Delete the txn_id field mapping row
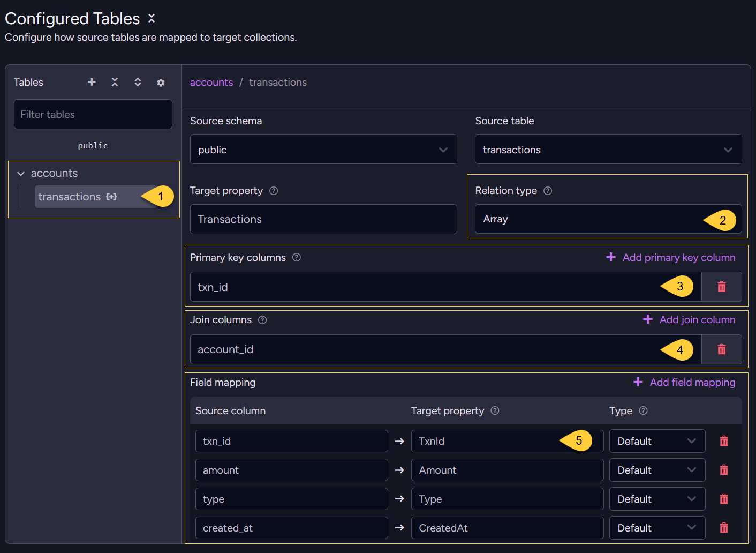 [724, 441]
